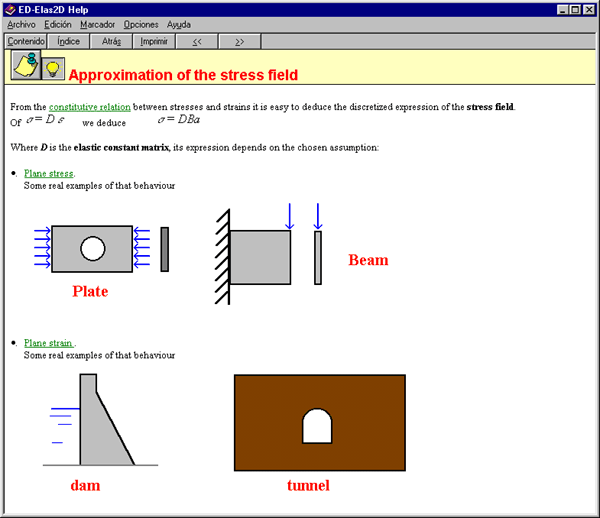Open the Archivo menu
The width and height of the screenshot is (600, 518).
[21, 24]
